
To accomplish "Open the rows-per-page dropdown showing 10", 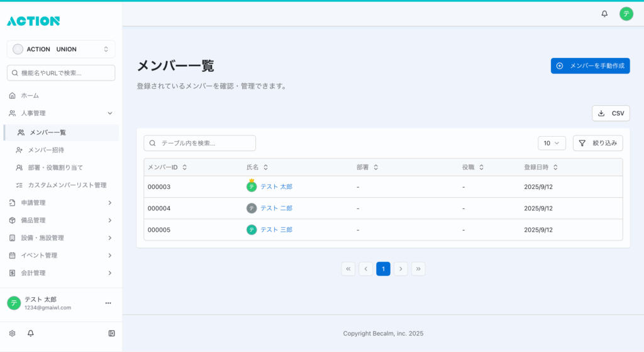I will [552, 143].
